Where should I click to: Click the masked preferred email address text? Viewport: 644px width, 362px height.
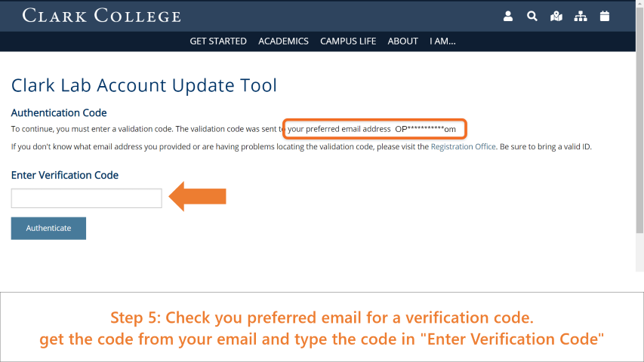pyautogui.click(x=425, y=129)
